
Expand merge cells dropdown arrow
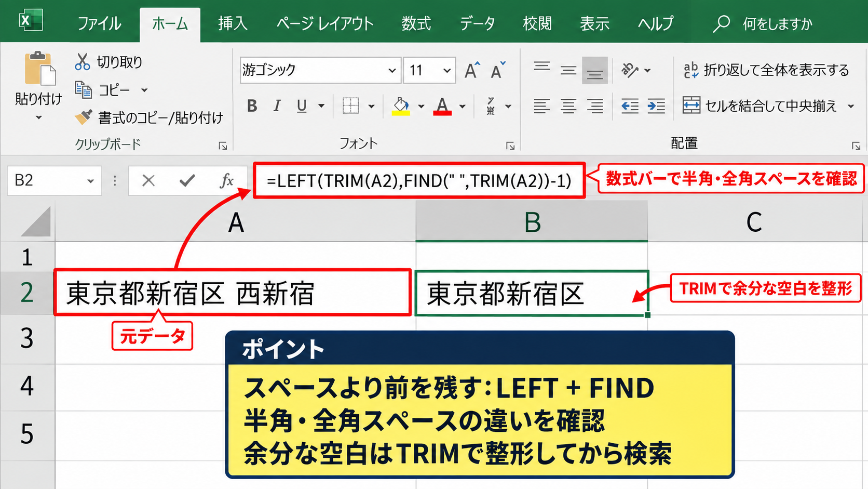pyautogui.click(x=851, y=106)
